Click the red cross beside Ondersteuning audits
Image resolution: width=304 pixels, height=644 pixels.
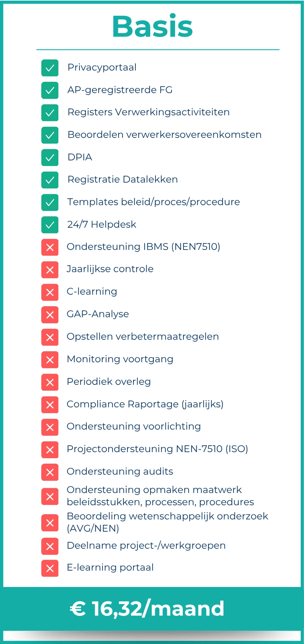[x=50, y=472]
